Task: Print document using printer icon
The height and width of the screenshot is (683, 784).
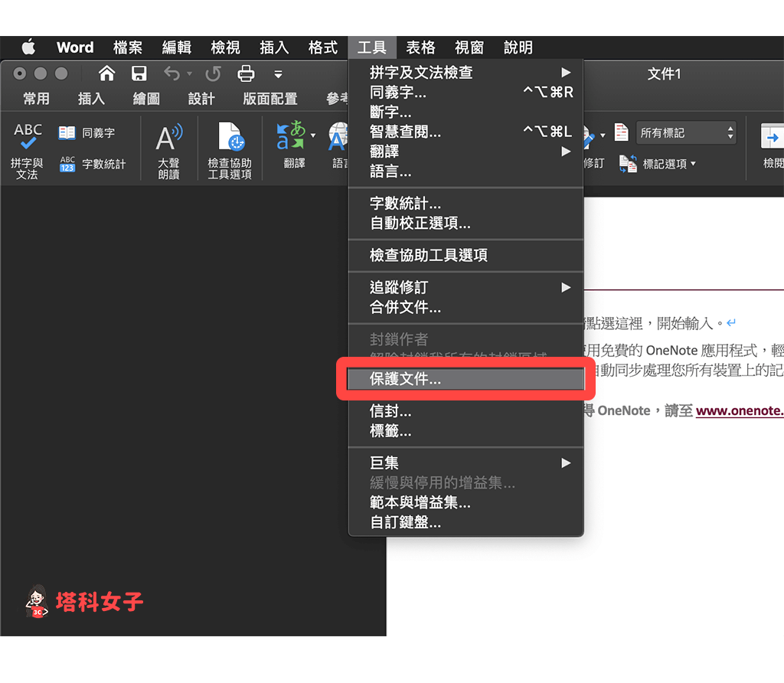Action: [246, 74]
